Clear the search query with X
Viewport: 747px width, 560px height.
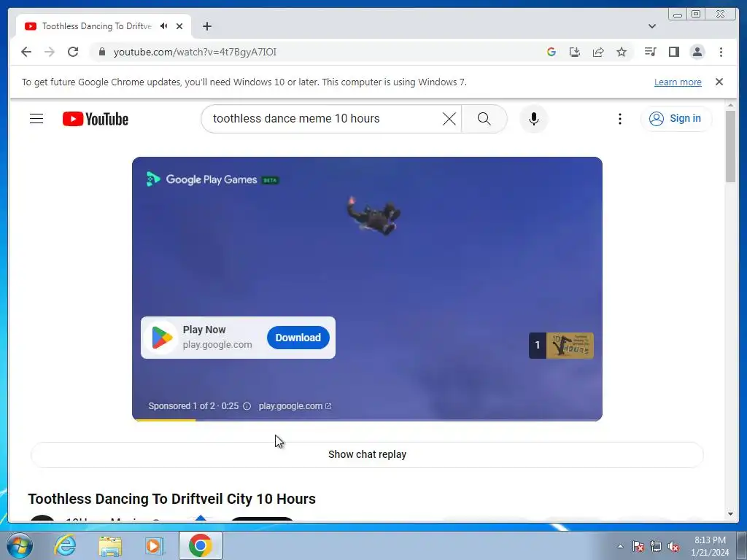coord(449,119)
